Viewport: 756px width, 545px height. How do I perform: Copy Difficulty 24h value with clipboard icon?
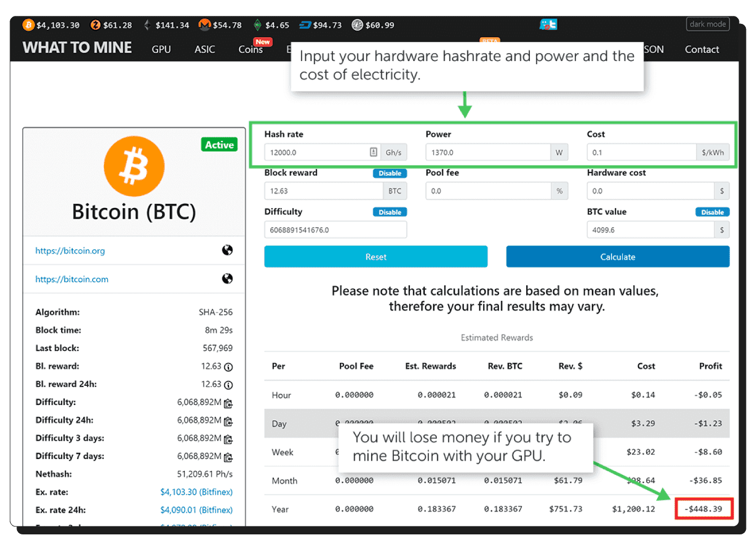click(x=228, y=421)
